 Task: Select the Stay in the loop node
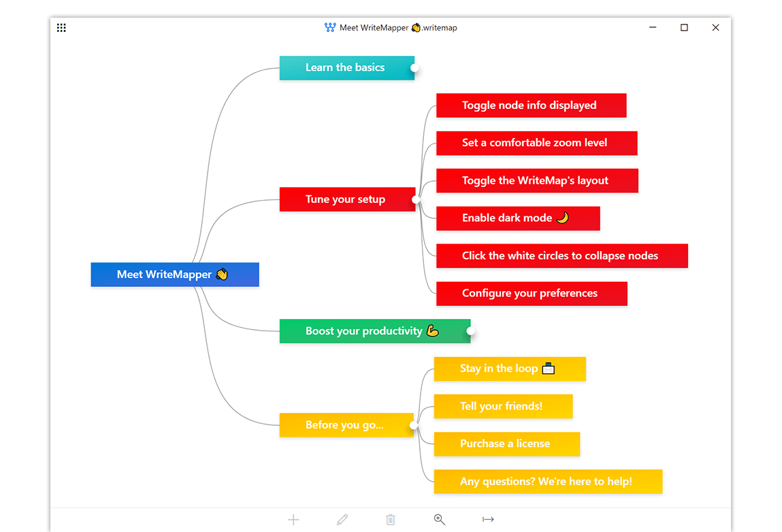(510, 369)
